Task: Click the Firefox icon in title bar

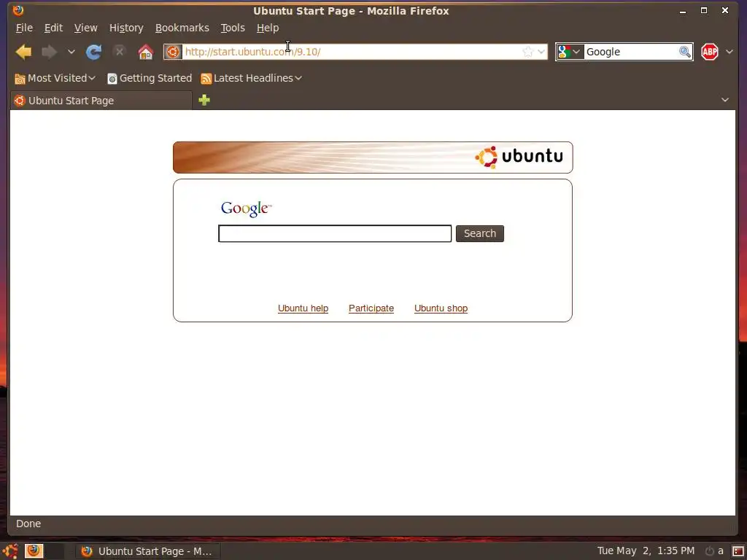Action: click(x=18, y=10)
